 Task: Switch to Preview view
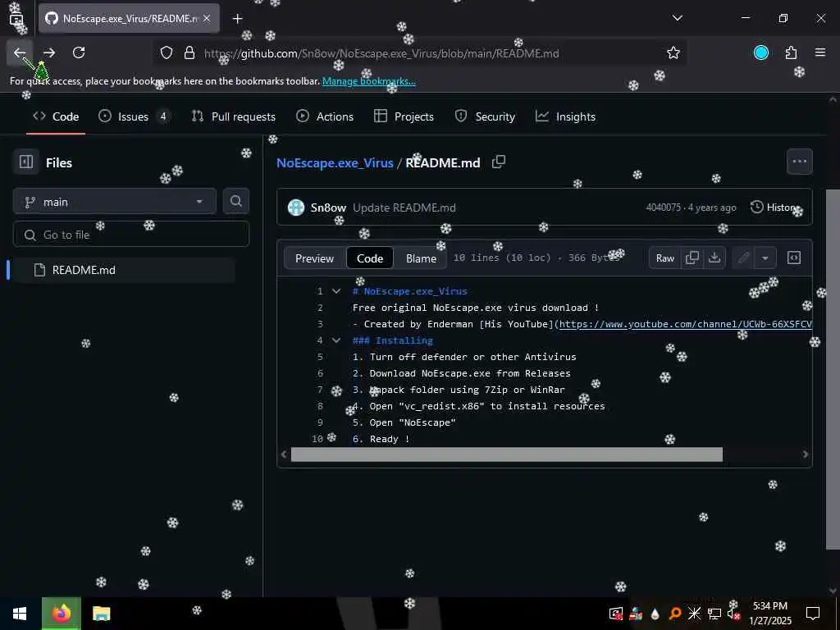(314, 258)
